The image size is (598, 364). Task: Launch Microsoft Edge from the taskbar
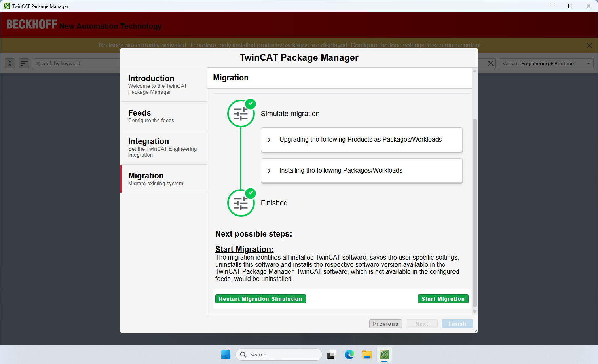pos(349,355)
